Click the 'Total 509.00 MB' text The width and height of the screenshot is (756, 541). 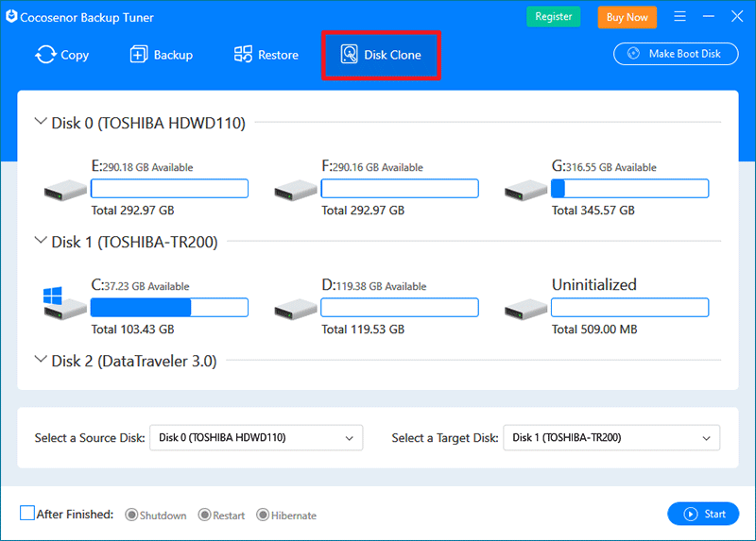click(x=594, y=330)
